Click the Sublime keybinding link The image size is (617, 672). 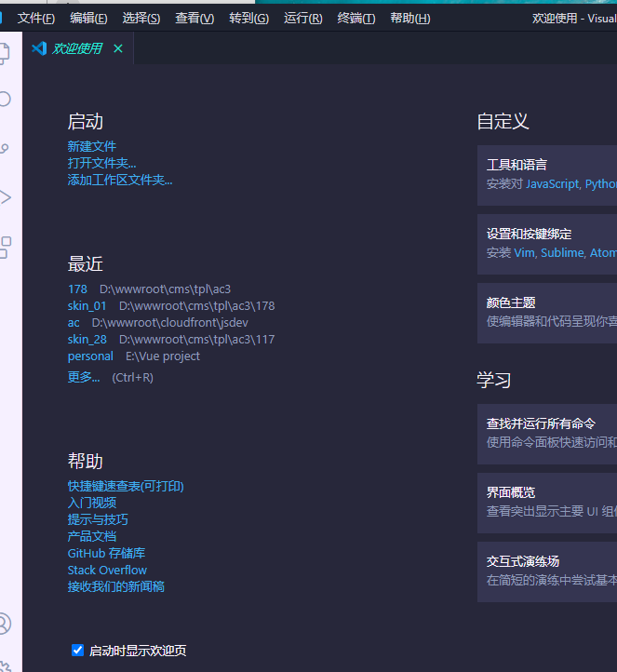(563, 253)
